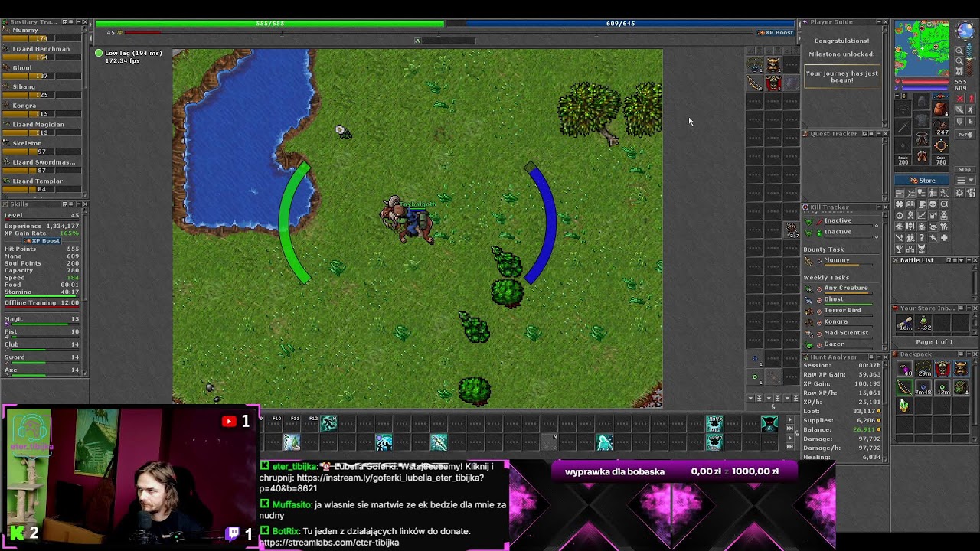Open the backpack slot in the equipment panel
Screen dimensions: 980x551
(941, 107)
